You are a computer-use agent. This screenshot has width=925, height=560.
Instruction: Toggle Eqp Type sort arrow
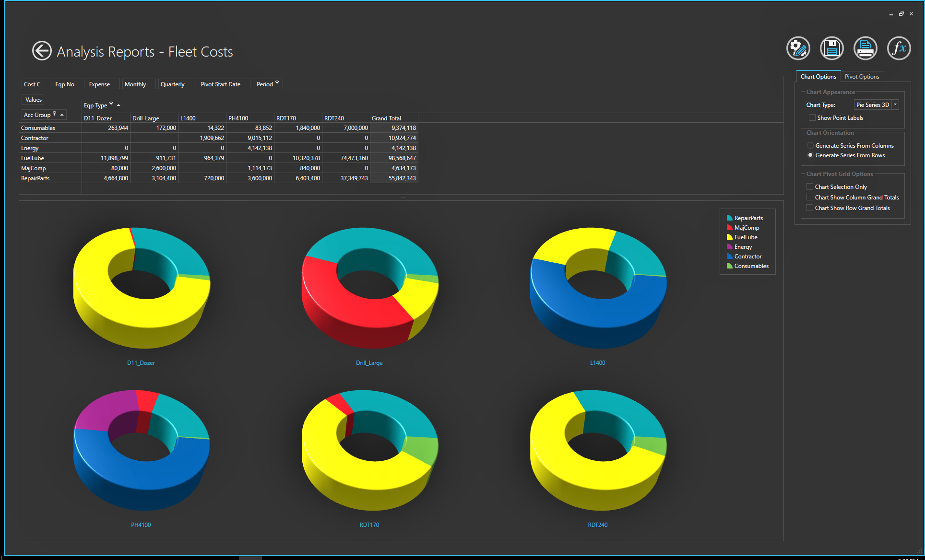click(x=119, y=105)
